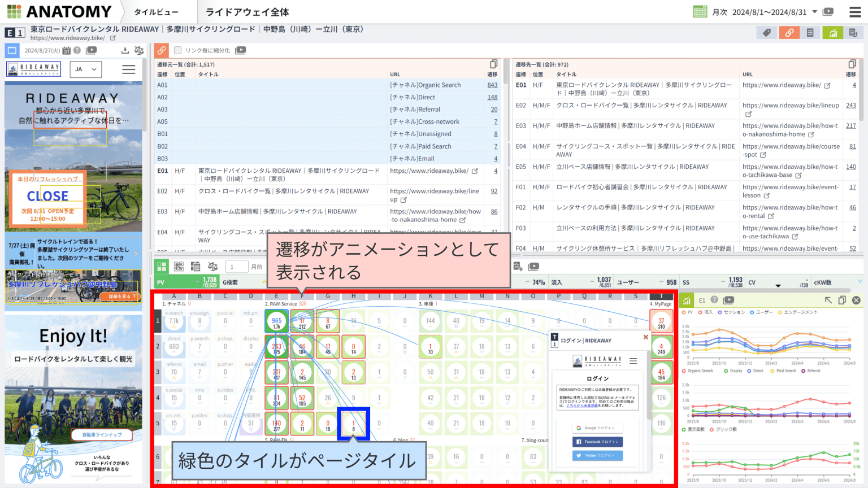Viewport: 868px width, 488px height.
Task: Click the tag icon in the top-right toolbar
Action: pos(767,33)
